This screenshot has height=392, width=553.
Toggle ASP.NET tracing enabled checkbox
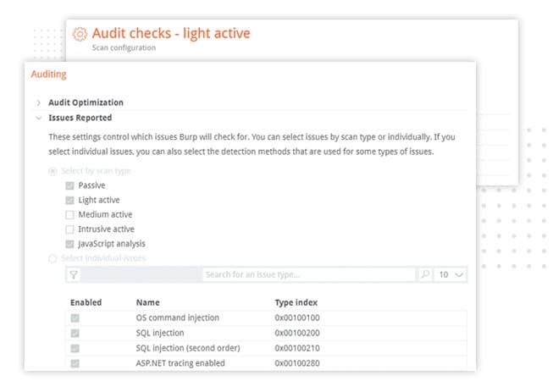coord(75,363)
